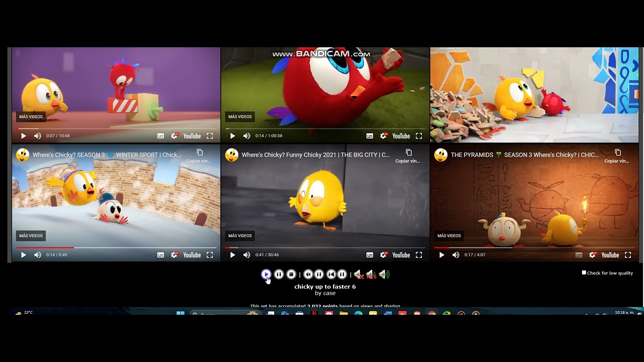
Task: Play THE PYRAMIDS 4:07 video
Action: 441,255
